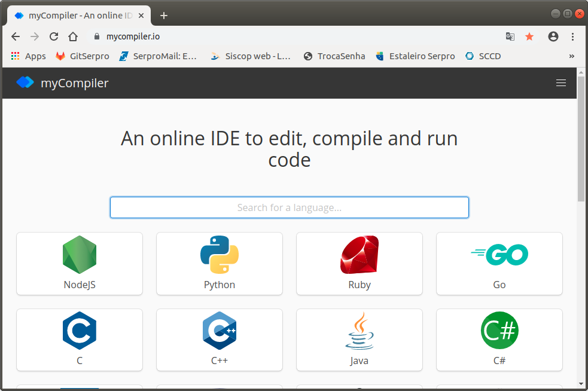
Task: Select the C# green circle card
Action: coord(499,340)
